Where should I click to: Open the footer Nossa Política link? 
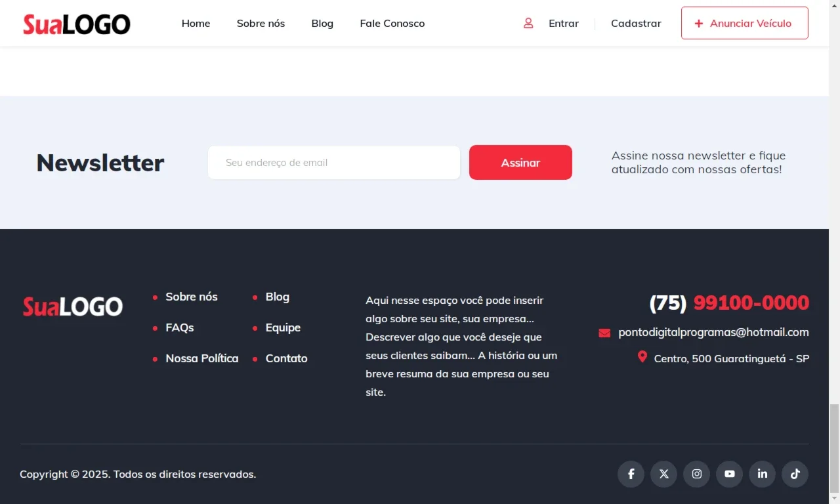click(202, 358)
